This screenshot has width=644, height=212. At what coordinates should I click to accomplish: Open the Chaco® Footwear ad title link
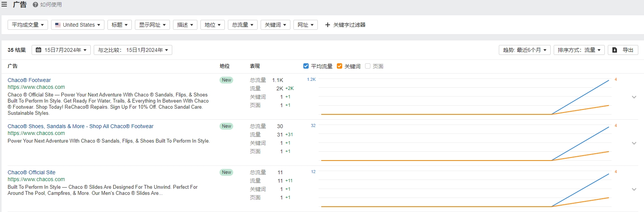(29, 80)
